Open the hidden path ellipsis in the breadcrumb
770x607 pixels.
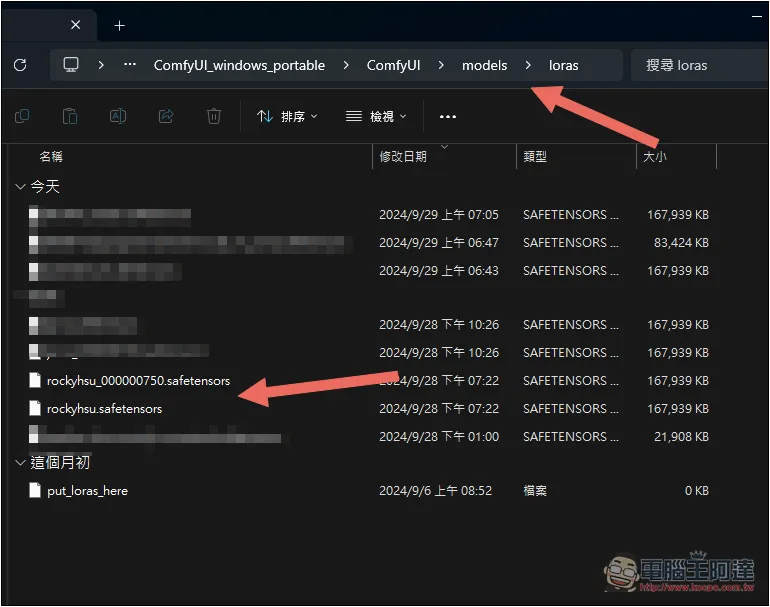click(x=130, y=64)
